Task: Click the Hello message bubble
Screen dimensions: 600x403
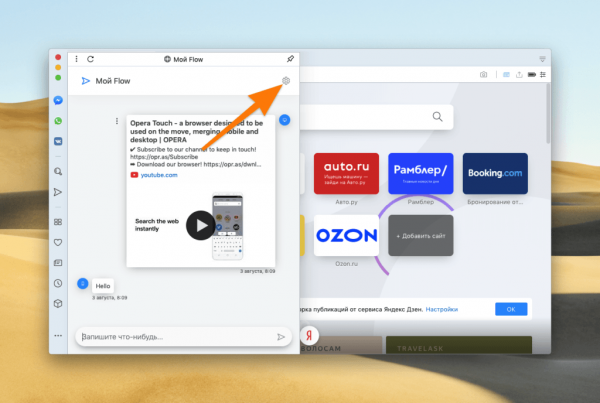Action: click(x=103, y=286)
